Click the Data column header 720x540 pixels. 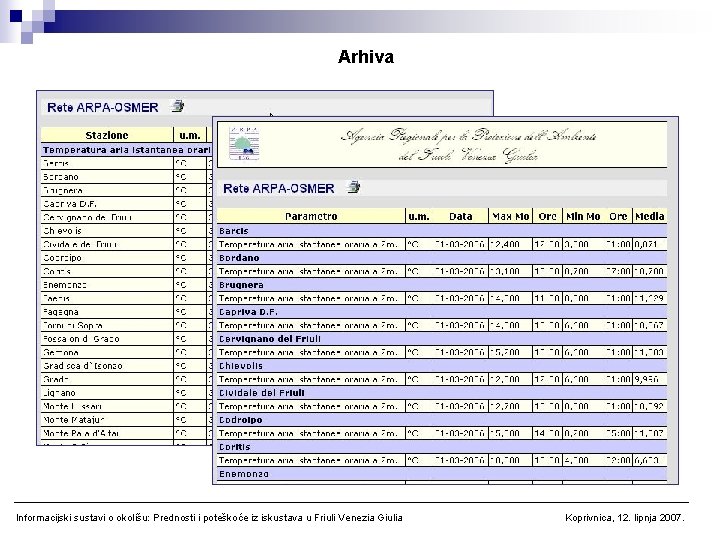pos(461,216)
